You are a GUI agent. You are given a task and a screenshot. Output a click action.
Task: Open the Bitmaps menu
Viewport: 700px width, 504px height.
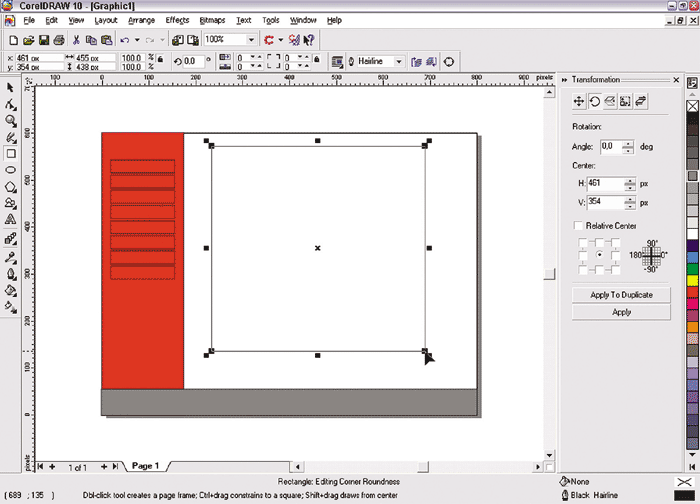click(x=212, y=20)
